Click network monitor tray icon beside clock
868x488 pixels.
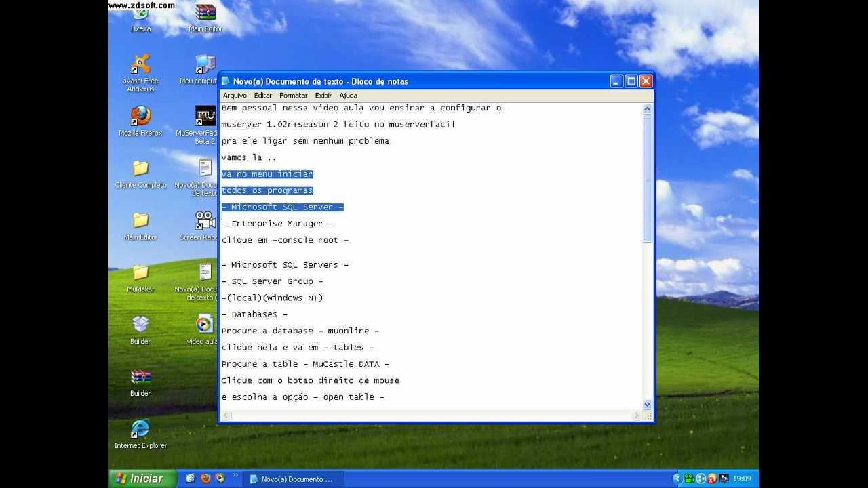click(x=724, y=479)
